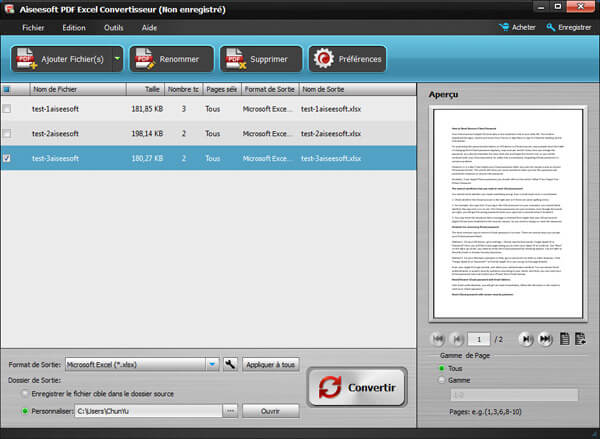Select the test-1aiseesoft file name

(55, 109)
